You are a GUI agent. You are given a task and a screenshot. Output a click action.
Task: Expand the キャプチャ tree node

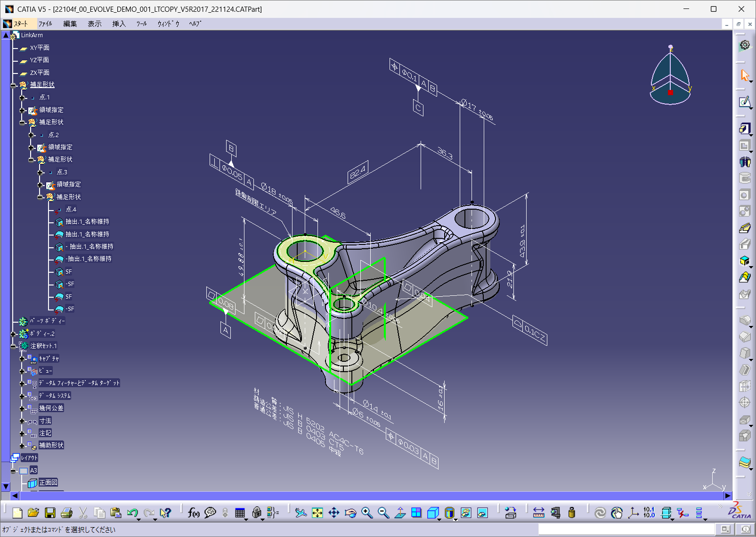[x=22, y=359]
